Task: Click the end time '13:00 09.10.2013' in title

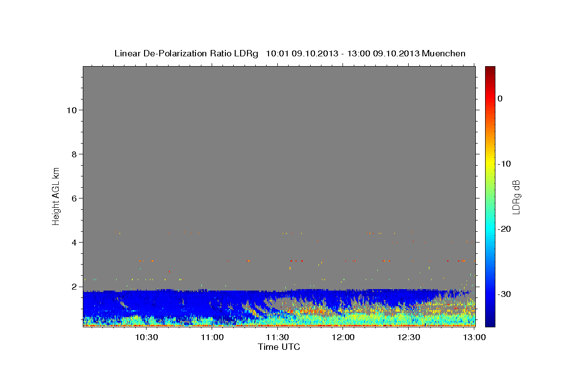Action: coord(383,53)
